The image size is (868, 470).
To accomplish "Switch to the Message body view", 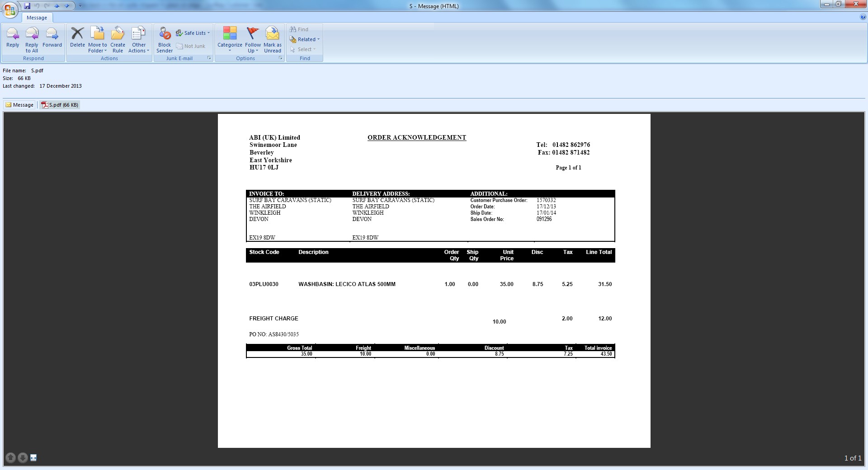I will pos(19,105).
